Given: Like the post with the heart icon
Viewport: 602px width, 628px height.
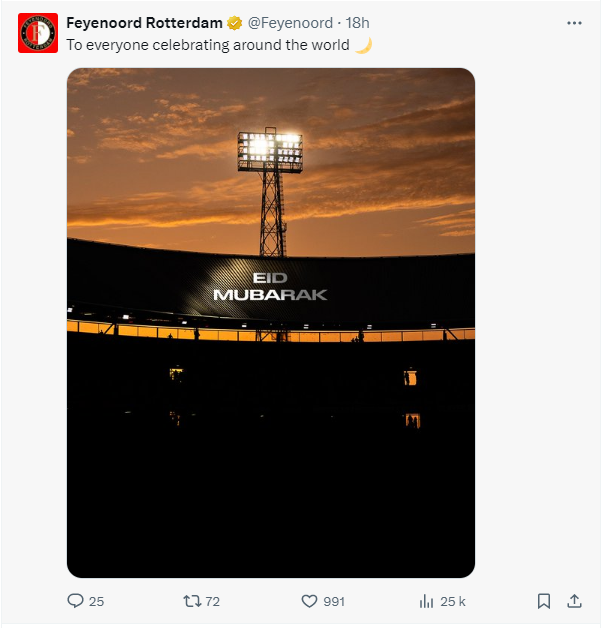Looking at the screenshot, I should click(309, 601).
